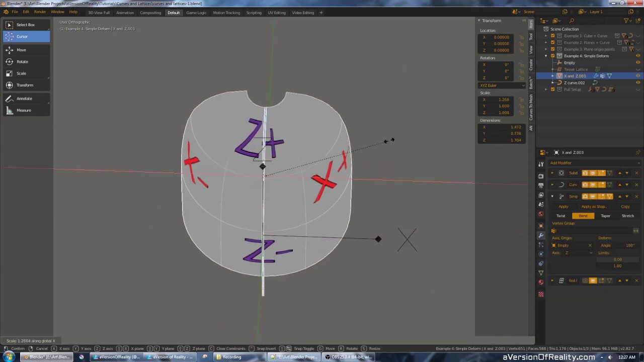This screenshot has height=362, width=644.
Task: Open the outliner filter dropdown
Action: click(627, 21)
